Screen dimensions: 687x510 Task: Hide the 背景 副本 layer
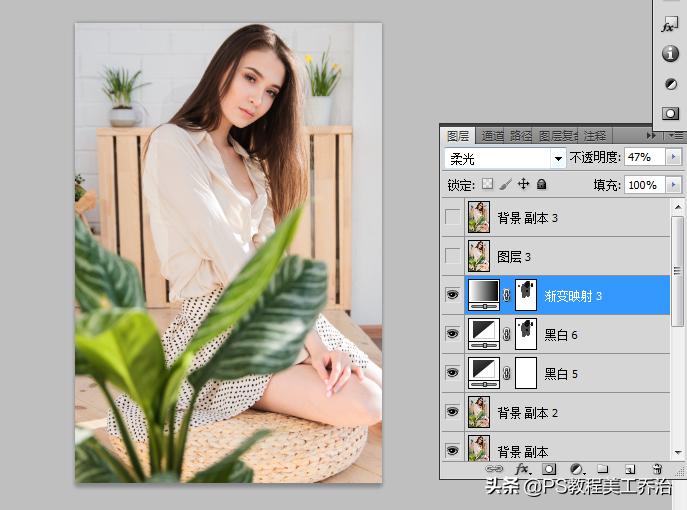tap(453, 450)
